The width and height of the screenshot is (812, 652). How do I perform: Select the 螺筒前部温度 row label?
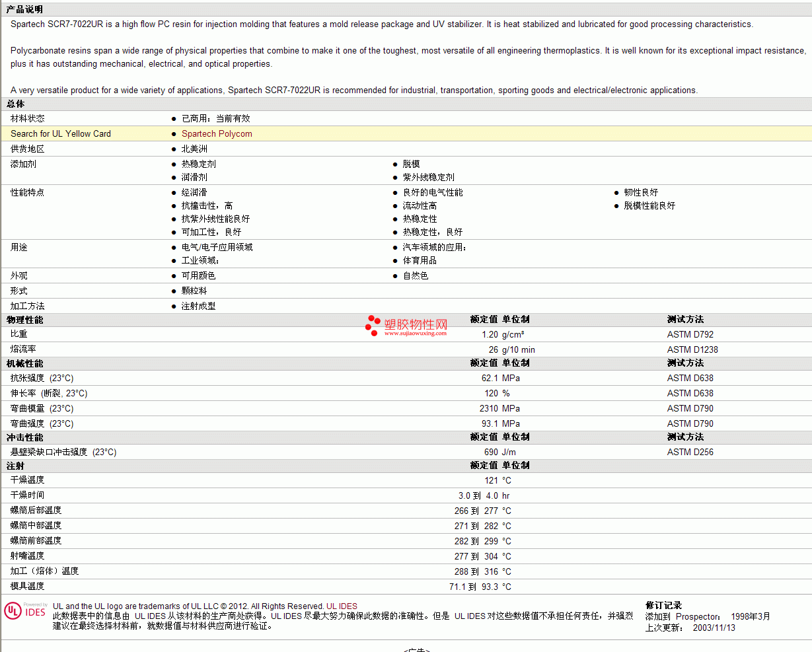(x=36, y=540)
